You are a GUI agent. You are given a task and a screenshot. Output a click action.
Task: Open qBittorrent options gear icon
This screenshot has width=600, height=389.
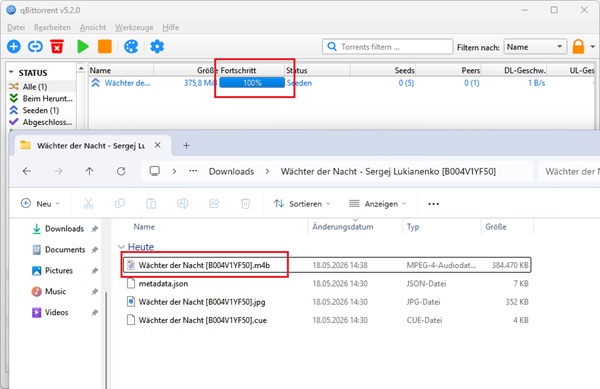(x=157, y=47)
